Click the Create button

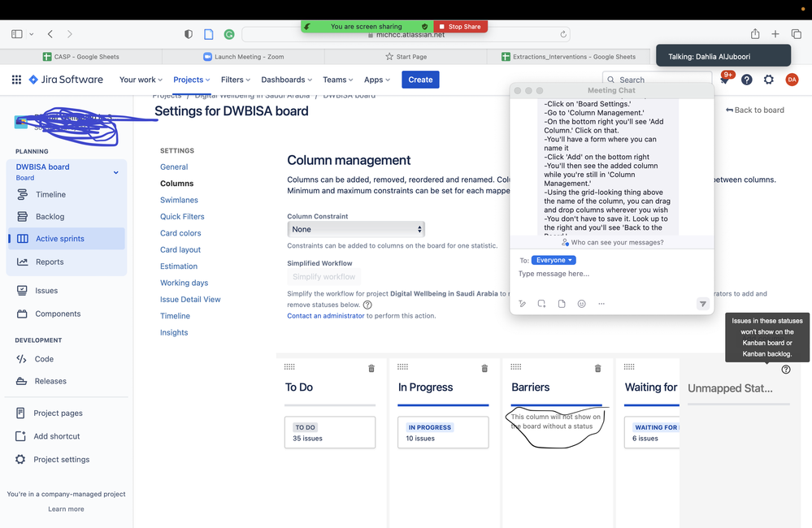(x=420, y=80)
